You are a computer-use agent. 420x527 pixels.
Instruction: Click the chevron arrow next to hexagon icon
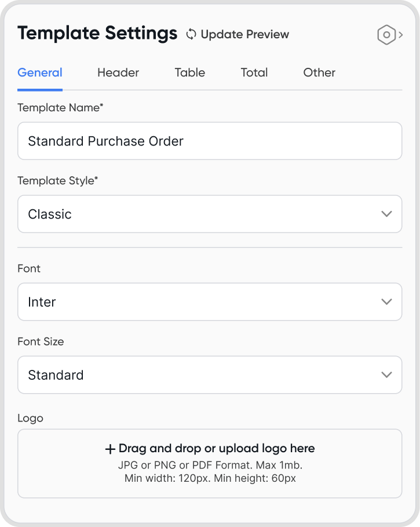tap(401, 35)
